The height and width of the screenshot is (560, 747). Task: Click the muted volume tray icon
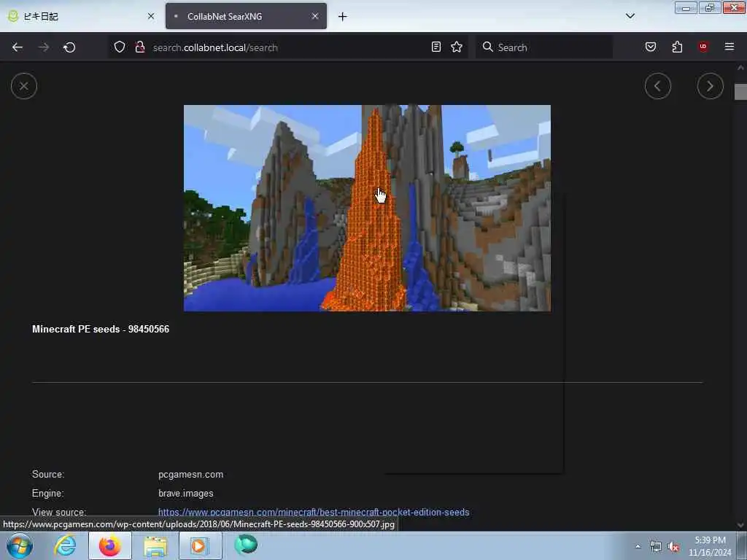[673, 547]
